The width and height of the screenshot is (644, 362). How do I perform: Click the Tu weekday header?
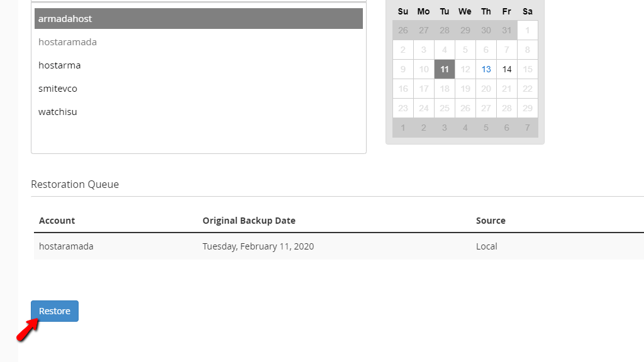[445, 11]
